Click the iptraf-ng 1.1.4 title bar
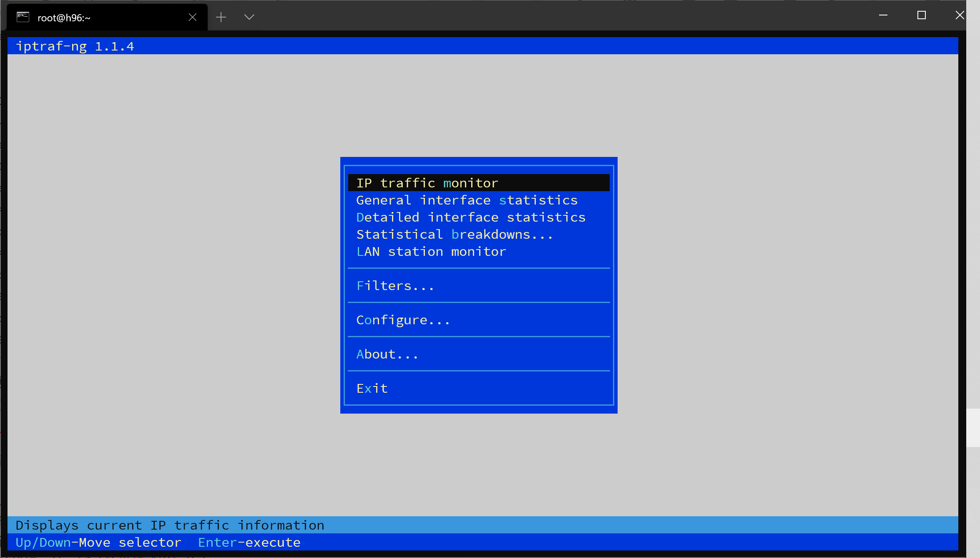Screen dimensions: 980x558 pos(75,46)
